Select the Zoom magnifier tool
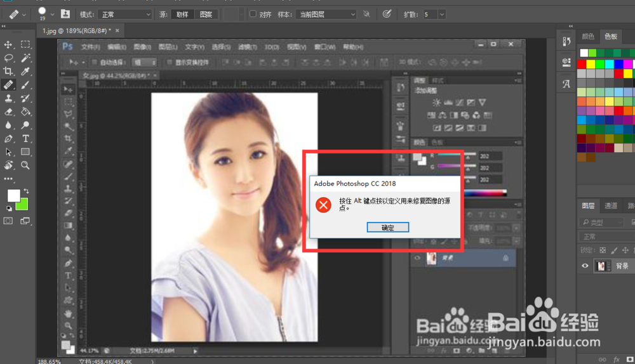 pos(25,165)
